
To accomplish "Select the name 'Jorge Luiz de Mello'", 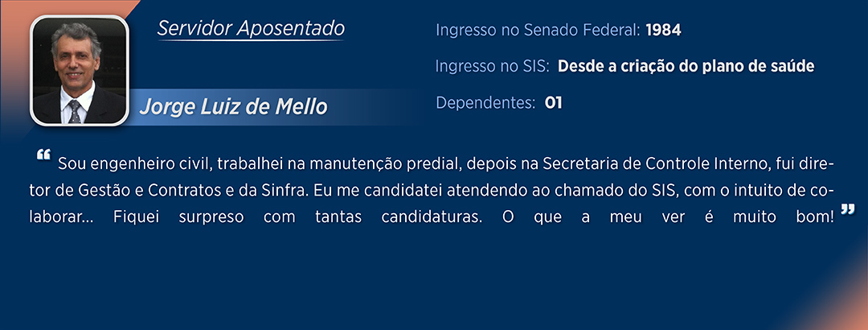I will 233,107.
